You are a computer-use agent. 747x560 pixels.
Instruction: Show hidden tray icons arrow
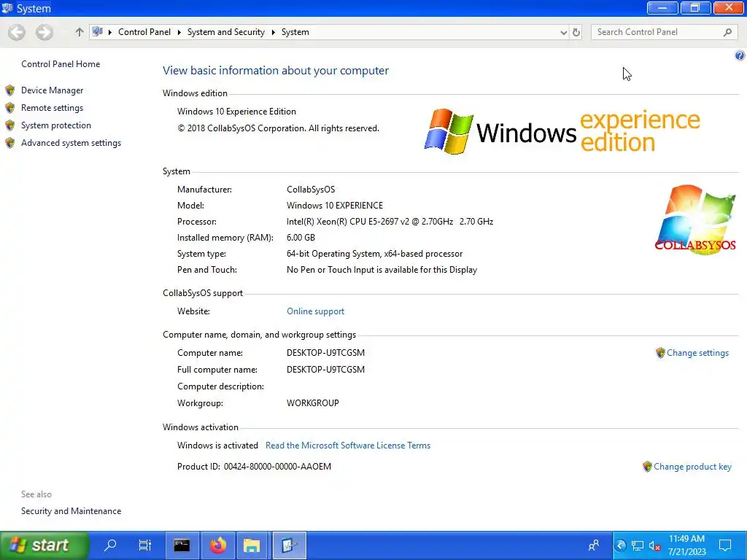tap(620, 545)
